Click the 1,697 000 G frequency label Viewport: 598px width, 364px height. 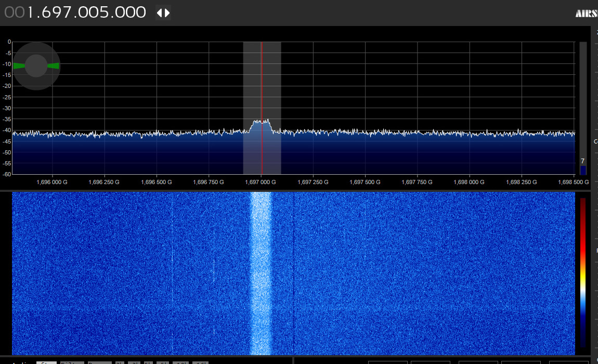[x=261, y=182]
